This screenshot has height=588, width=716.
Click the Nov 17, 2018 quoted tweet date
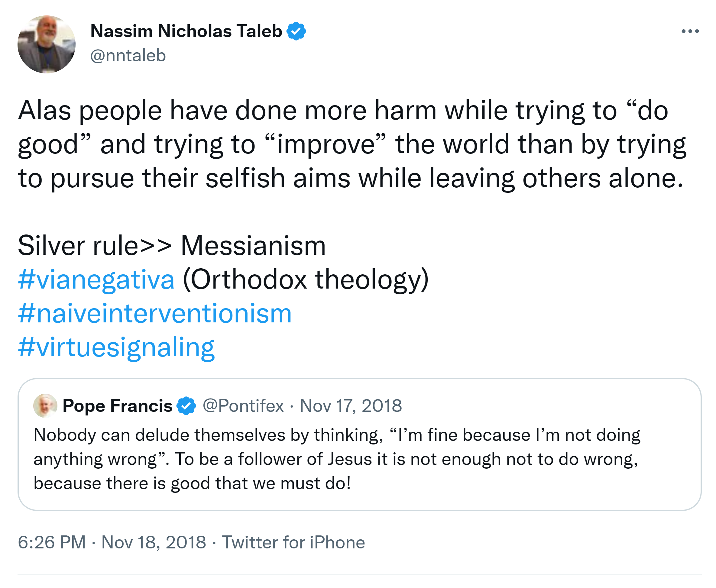point(351,406)
